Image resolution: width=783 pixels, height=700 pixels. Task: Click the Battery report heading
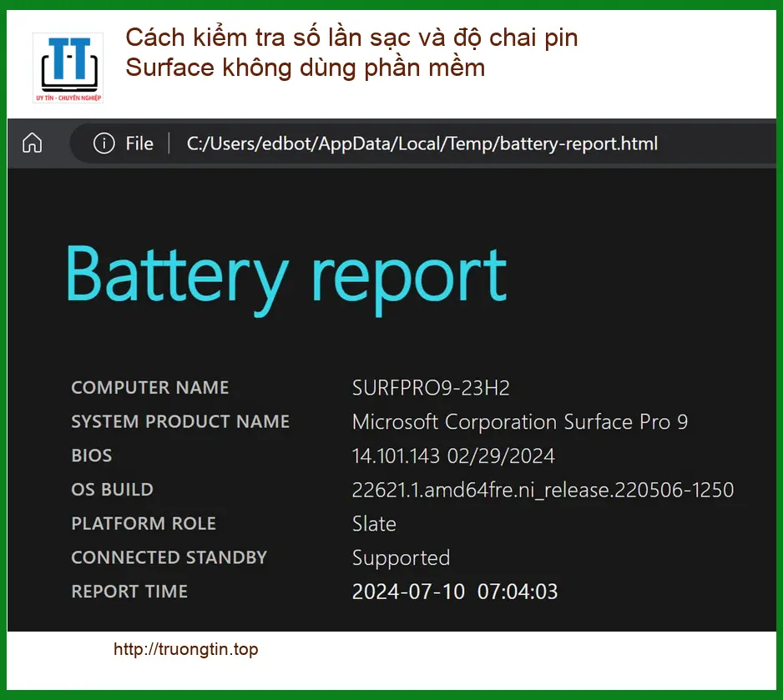coord(286,279)
